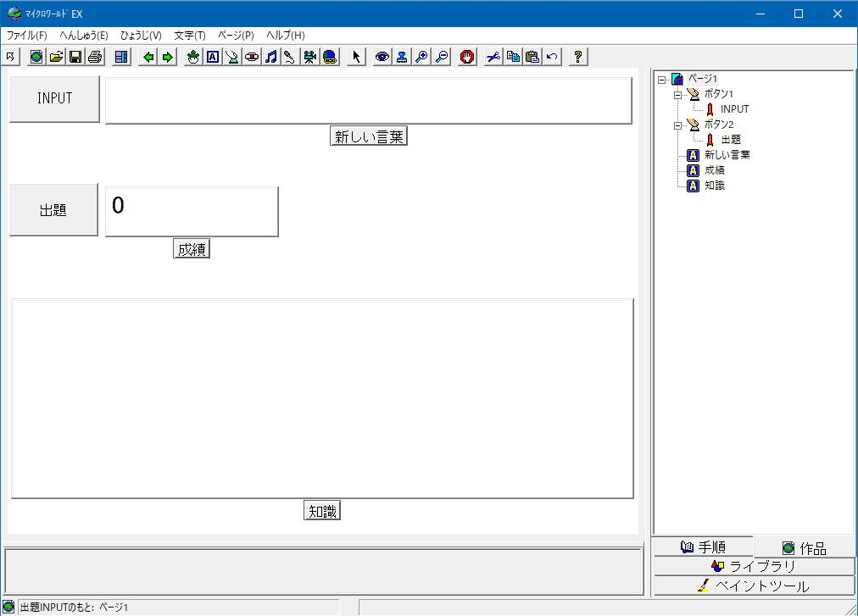Cut selection with the scissors icon
This screenshot has width=858, height=616.
click(493, 57)
